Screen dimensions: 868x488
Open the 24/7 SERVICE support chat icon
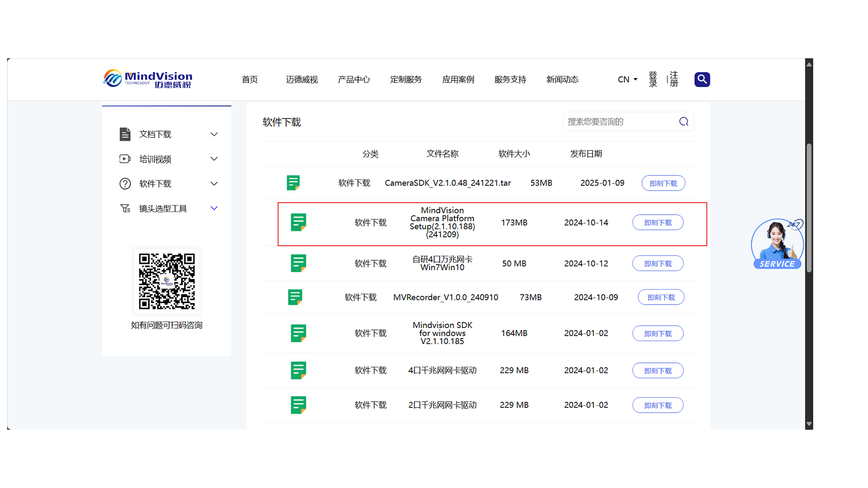(777, 244)
